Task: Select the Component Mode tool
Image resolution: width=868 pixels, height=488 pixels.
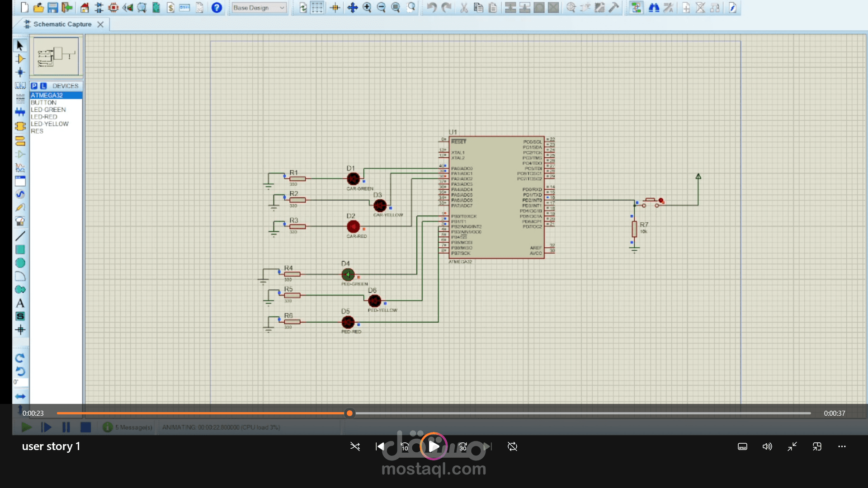Action: (x=20, y=59)
